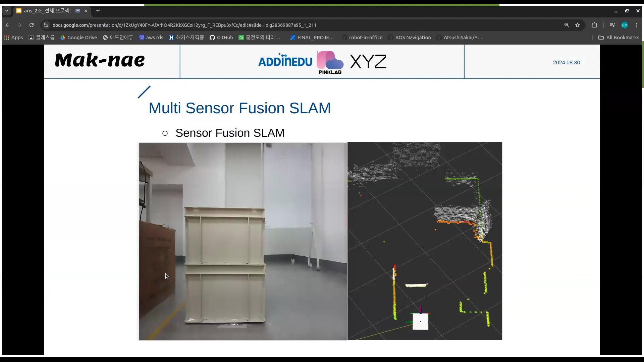Screen dimensions: 644x362
Task: Open the Extensions puzzle icon
Action: pos(594,25)
